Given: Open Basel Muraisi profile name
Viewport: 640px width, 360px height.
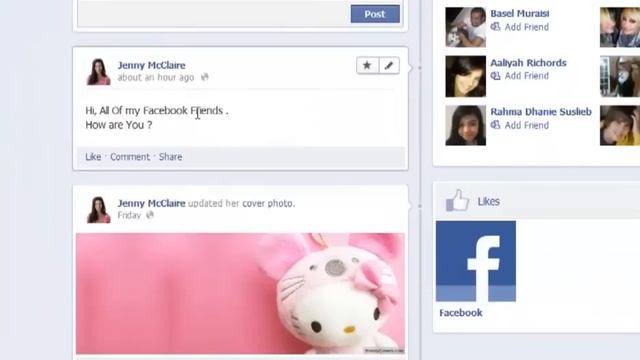Looking at the screenshot, I should [x=520, y=13].
